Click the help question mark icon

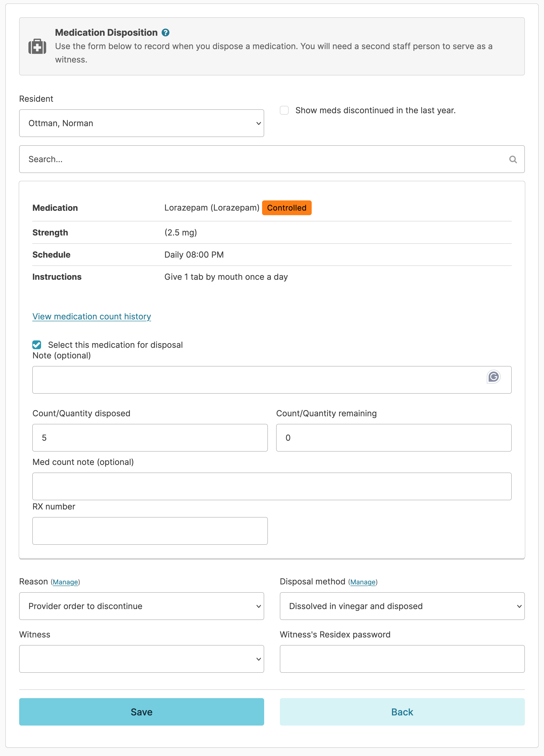[165, 32]
